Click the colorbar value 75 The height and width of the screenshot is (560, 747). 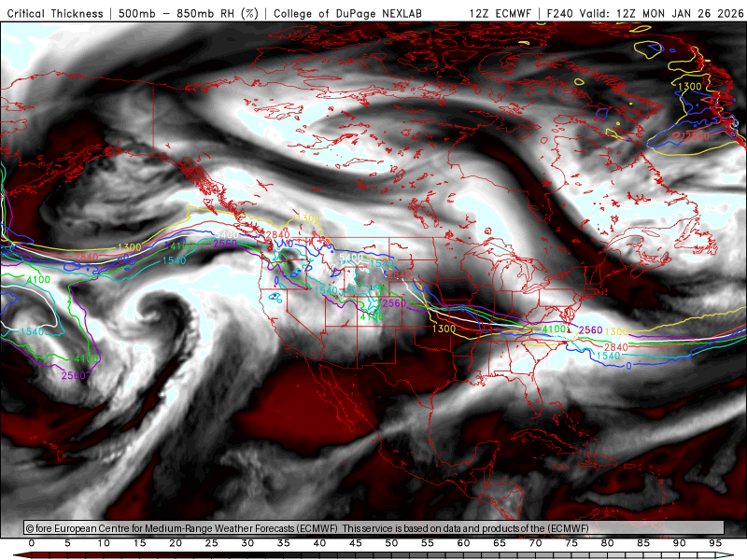[x=571, y=543]
